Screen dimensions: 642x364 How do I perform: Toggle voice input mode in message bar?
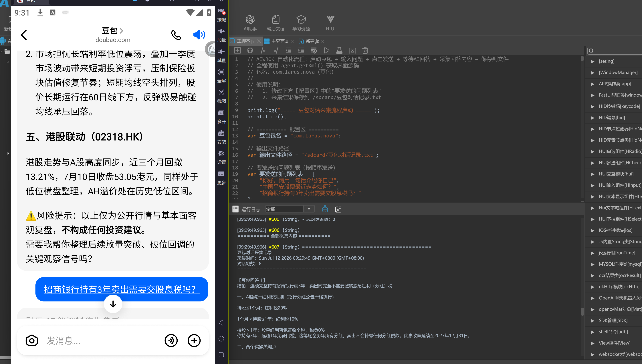(x=171, y=341)
